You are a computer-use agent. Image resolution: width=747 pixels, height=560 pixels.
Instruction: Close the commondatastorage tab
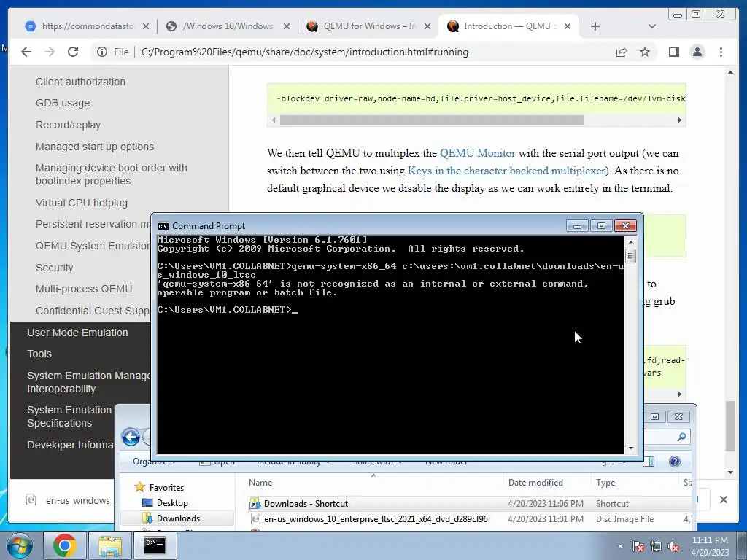(x=146, y=27)
